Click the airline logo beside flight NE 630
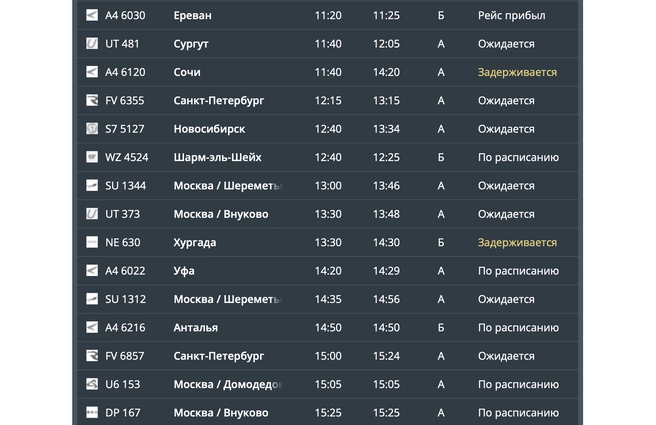 point(92,242)
